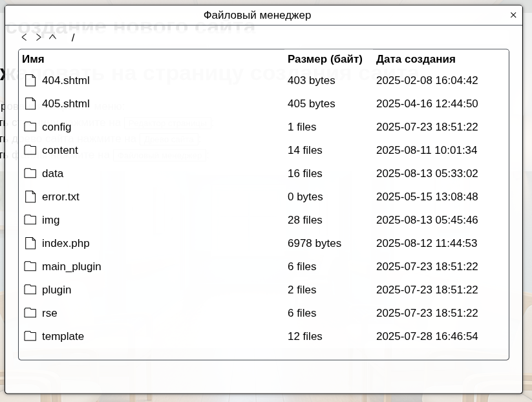Open the main_plugin folder
This screenshot has height=402, width=532.
(x=71, y=266)
